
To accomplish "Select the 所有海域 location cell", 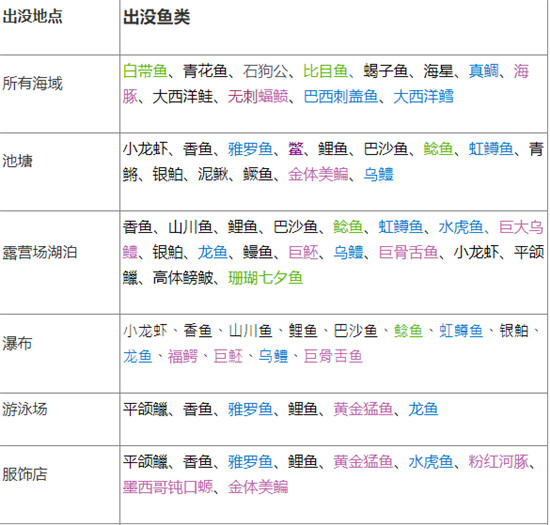I will click(33, 83).
